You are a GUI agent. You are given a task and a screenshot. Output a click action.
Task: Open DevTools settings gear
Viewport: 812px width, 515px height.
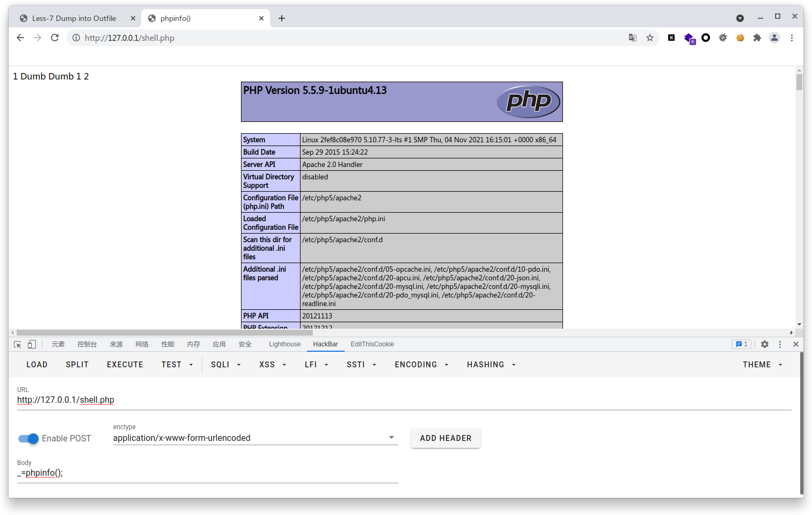click(765, 344)
